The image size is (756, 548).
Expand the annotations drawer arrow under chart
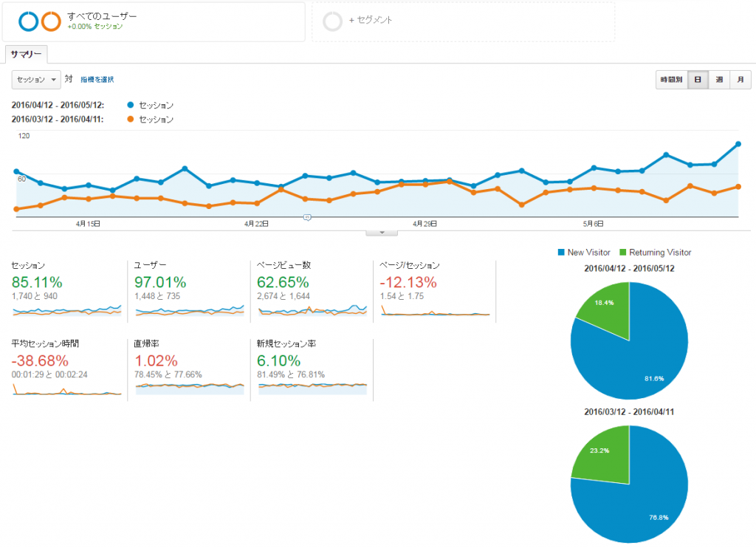click(382, 233)
